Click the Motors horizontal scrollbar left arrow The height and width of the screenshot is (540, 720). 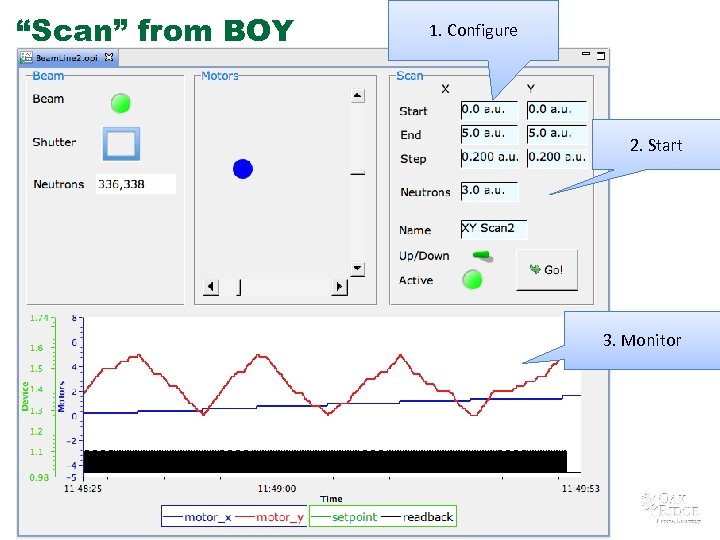[211, 287]
